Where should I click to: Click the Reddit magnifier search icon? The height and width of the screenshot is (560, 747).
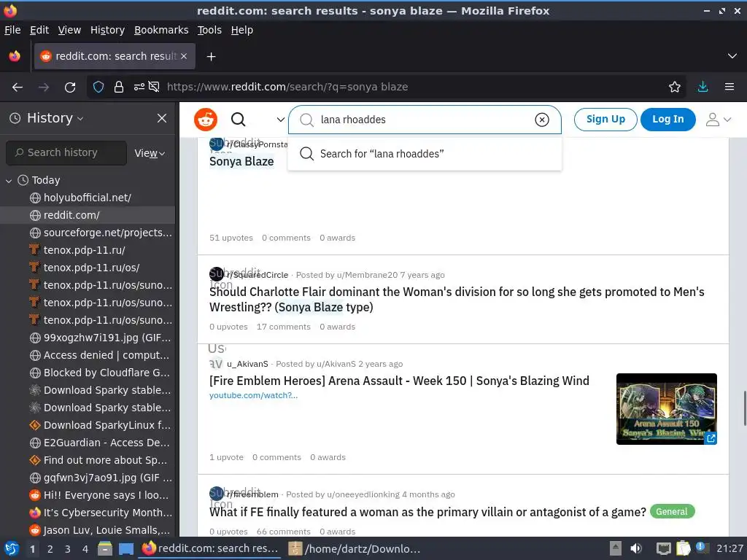point(239,120)
